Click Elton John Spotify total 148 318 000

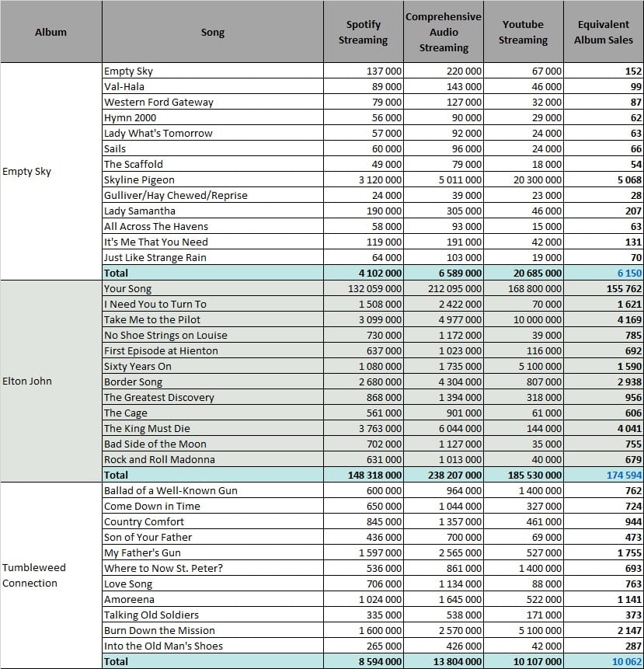[364, 475]
